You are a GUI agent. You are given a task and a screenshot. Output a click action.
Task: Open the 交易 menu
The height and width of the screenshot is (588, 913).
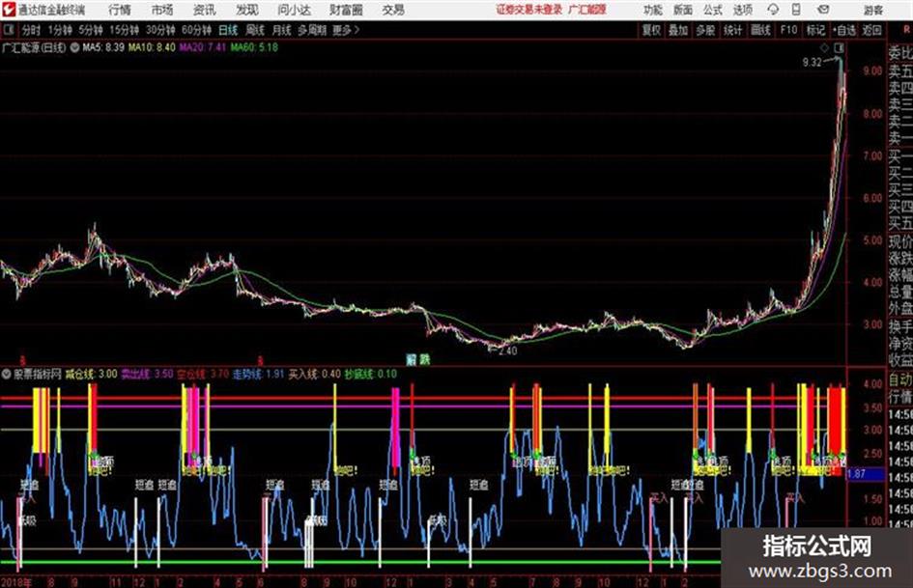[393, 10]
